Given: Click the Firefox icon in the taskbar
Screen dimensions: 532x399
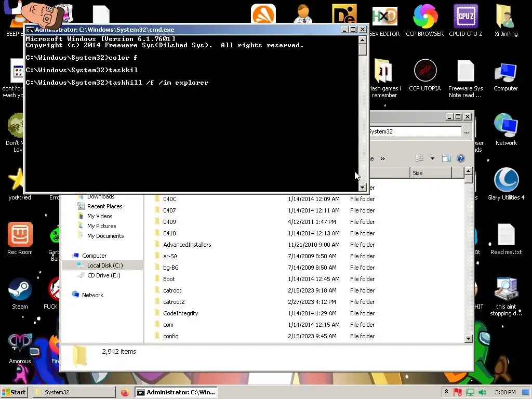Looking at the screenshot, I should tap(125, 392).
